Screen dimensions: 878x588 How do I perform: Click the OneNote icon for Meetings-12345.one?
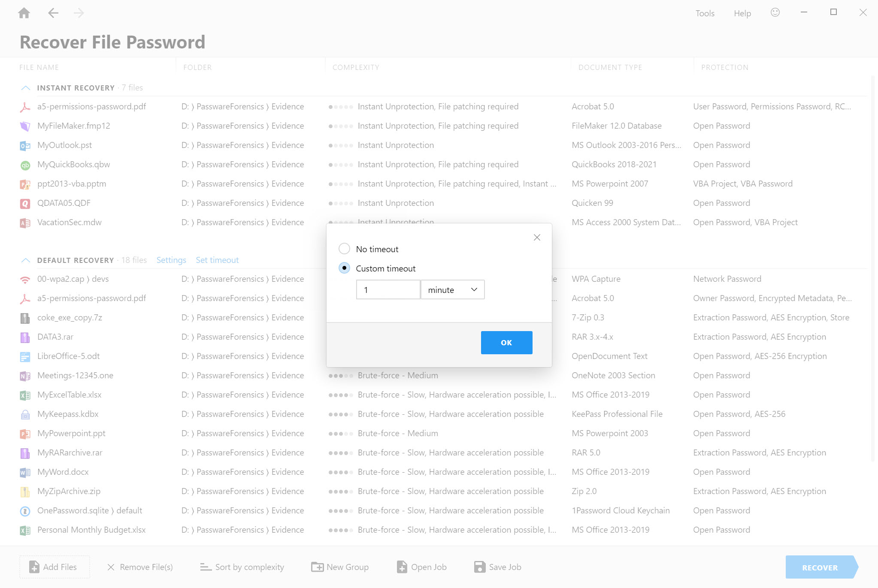25,375
